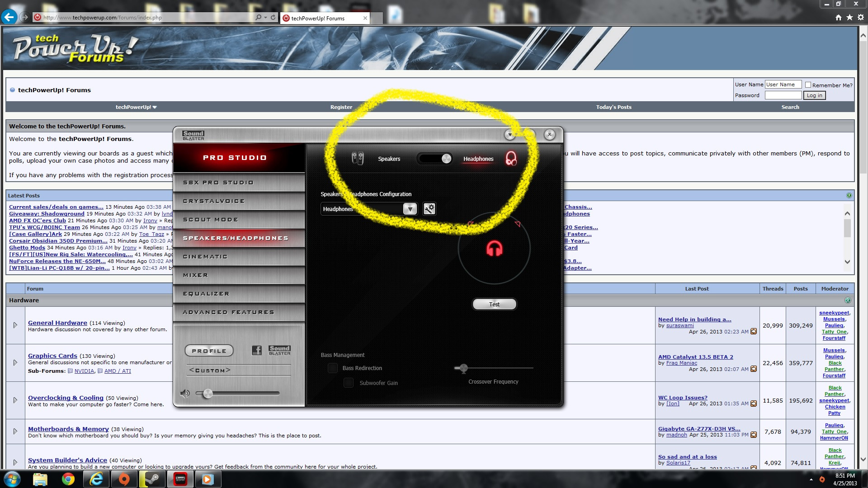Open the Headphones configuration dropdown
The height and width of the screenshot is (488, 868).
[x=410, y=209]
